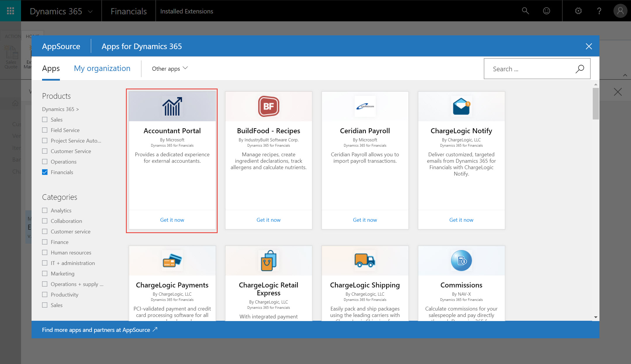Open the Dynamics 365 header dropdown chevron

[x=90, y=11]
